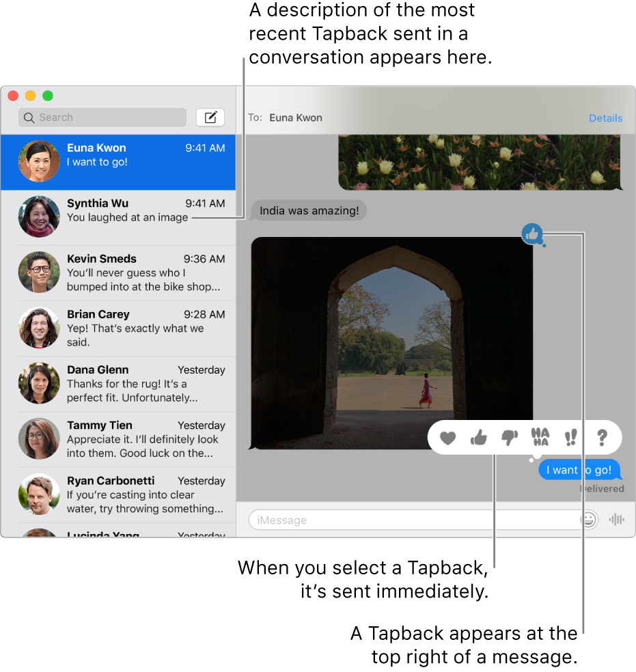Click 'Yep! That's exactly what we said.' preview
Viewport: 636px width, 672px height.
click(x=135, y=335)
